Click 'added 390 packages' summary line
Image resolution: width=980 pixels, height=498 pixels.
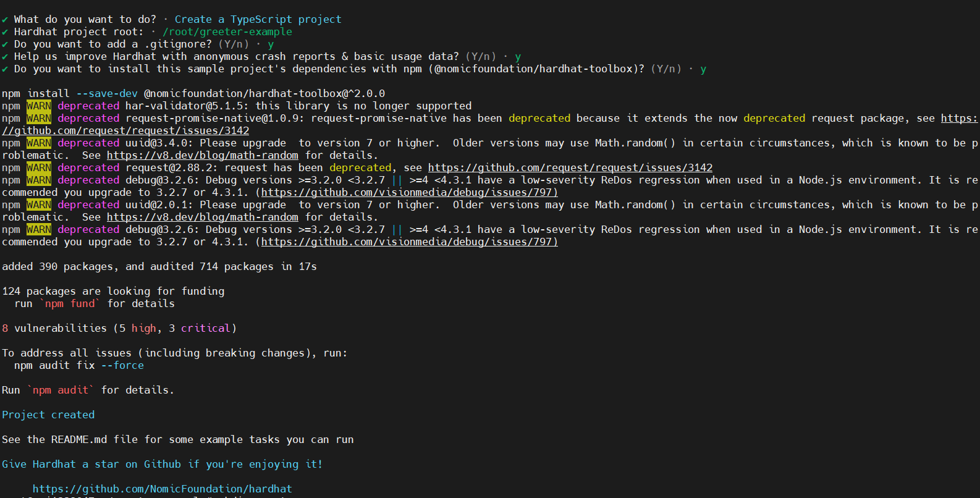click(x=159, y=266)
